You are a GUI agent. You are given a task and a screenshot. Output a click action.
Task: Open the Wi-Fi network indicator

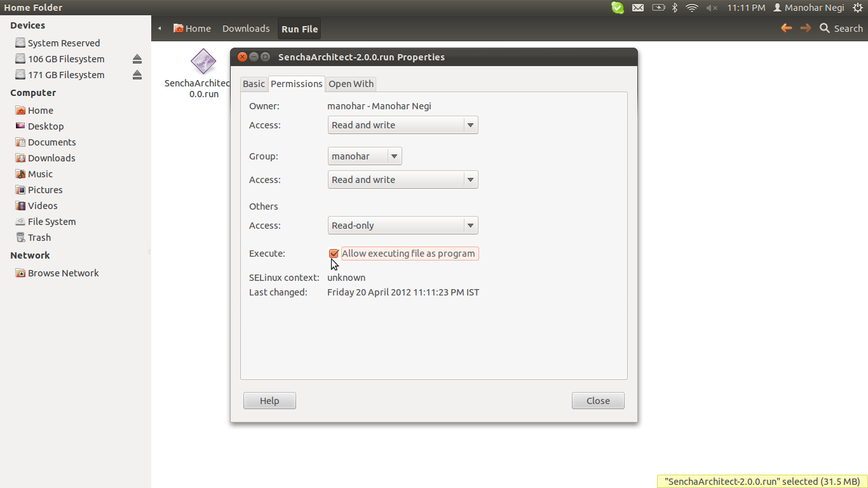click(692, 8)
